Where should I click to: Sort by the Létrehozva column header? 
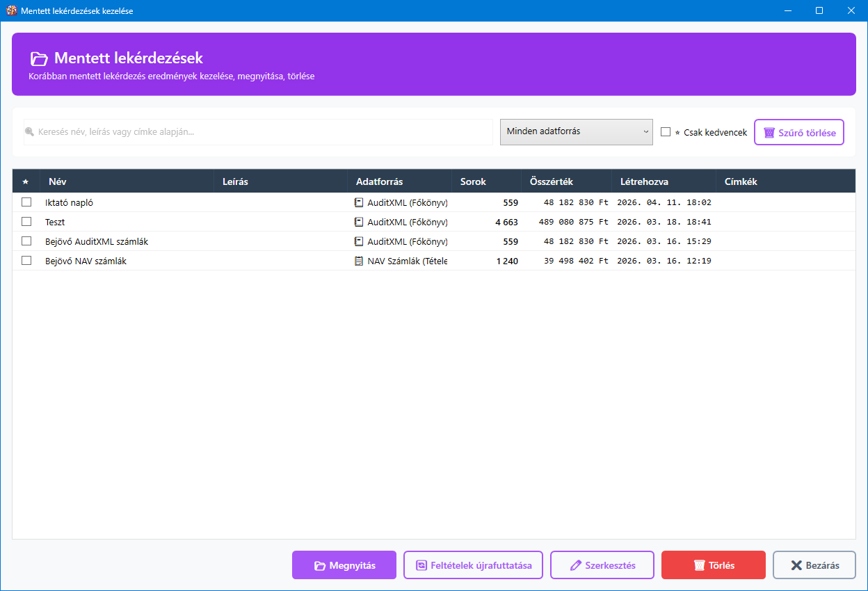(644, 181)
